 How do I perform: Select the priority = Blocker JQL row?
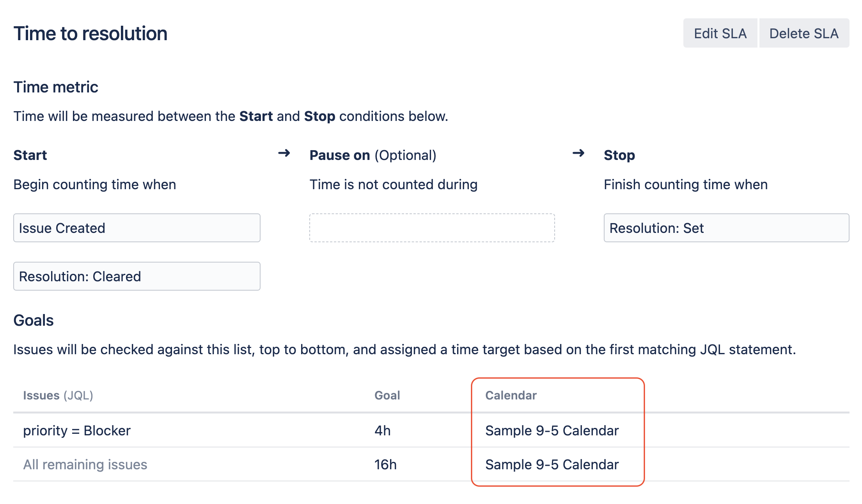pyautogui.click(x=77, y=430)
